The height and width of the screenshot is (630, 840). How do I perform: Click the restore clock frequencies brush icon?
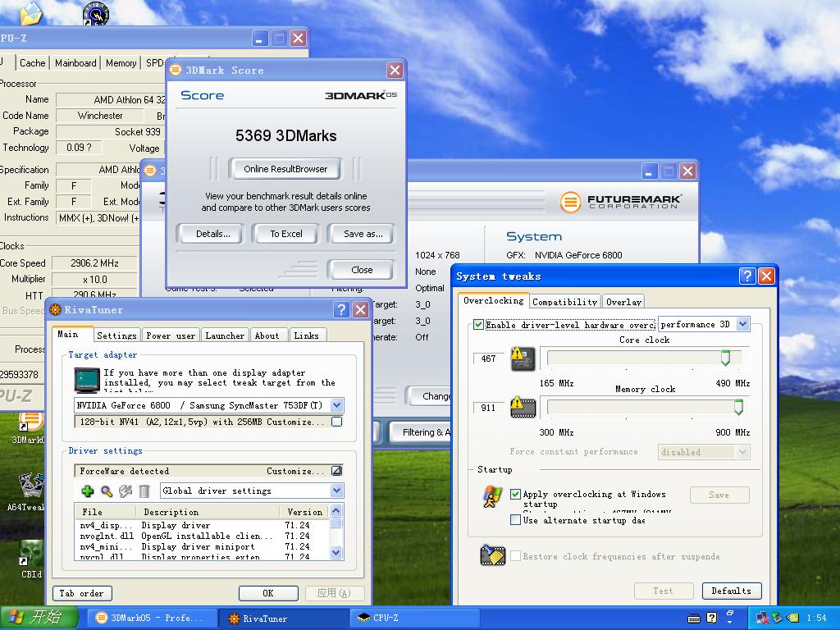click(x=493, y=555)
